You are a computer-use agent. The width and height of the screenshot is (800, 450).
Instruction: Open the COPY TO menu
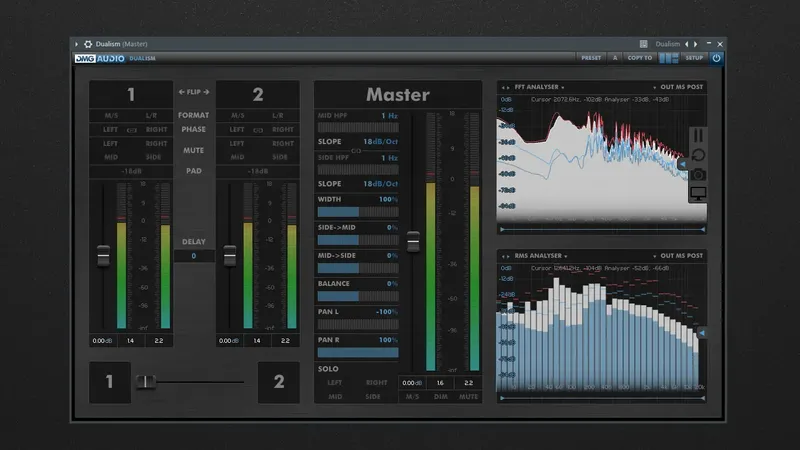[640, 58]
